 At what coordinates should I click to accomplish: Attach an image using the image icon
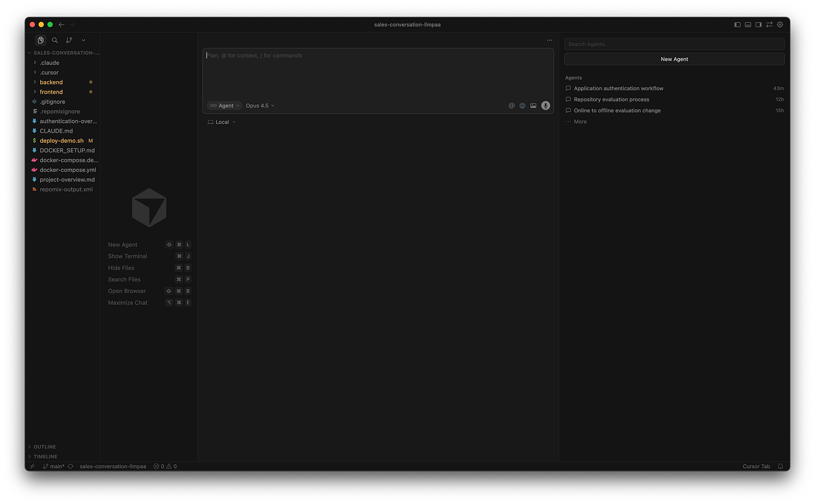(533, 105)
